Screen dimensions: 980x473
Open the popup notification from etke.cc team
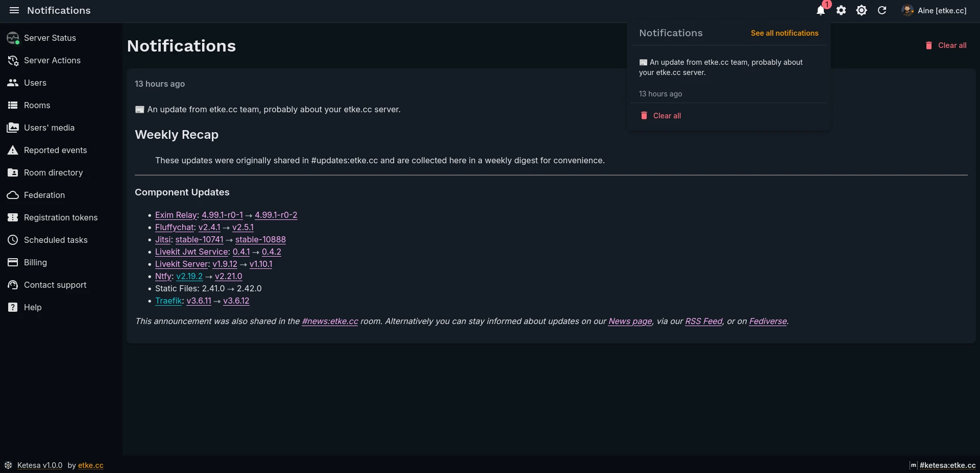pos(728,78)
